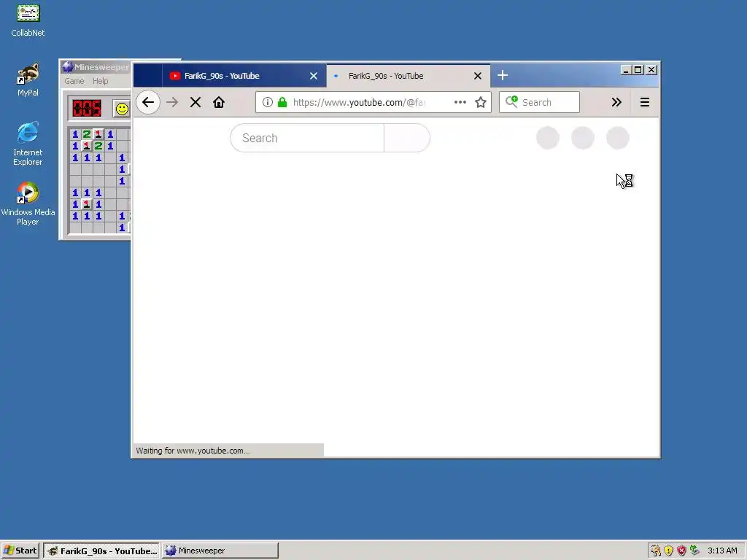
Task: Click the browser forward arrow
Action: 172,102
